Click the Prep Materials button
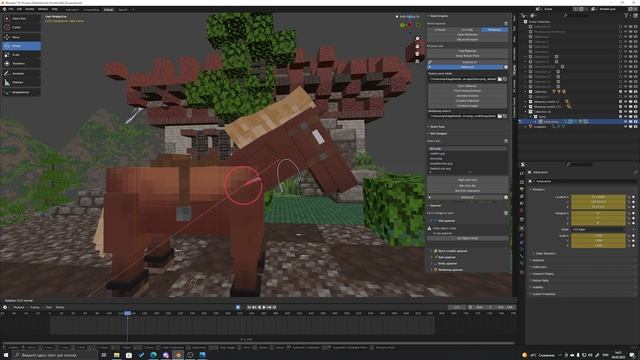Viewport: 640px width, 360px height. (x=467, y=51)
